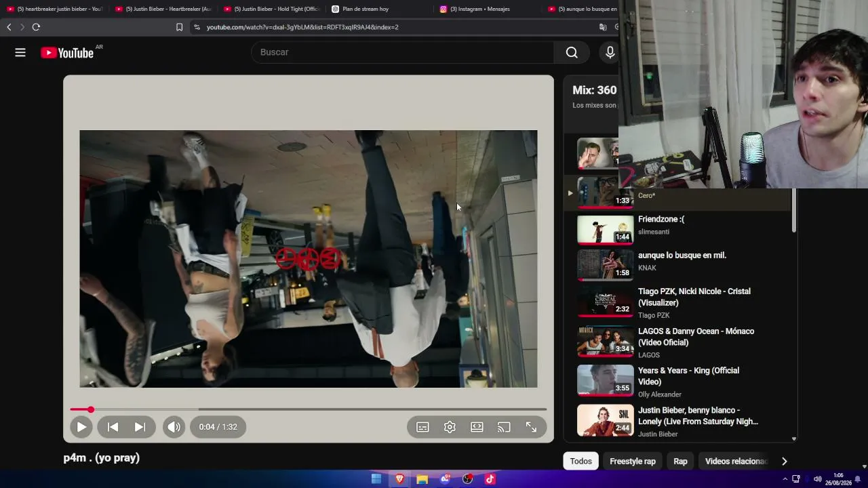The width and height of the screenshot is (868, 488).
Task: Open the Windows notifications bell
Action: (x=857, y=479)
